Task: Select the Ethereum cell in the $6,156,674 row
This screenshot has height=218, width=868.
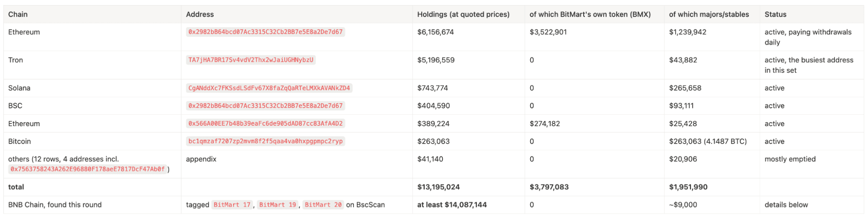Action: coord(24,32)
